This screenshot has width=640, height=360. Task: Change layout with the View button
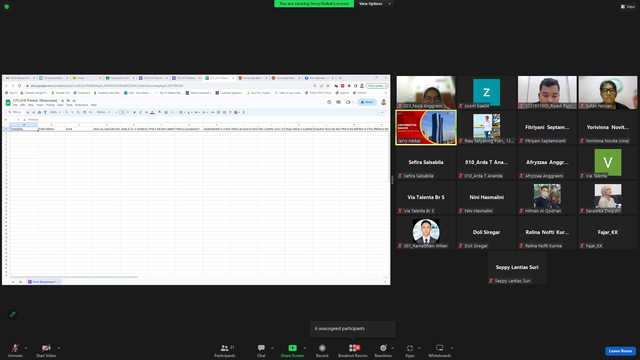pos(628,7)
